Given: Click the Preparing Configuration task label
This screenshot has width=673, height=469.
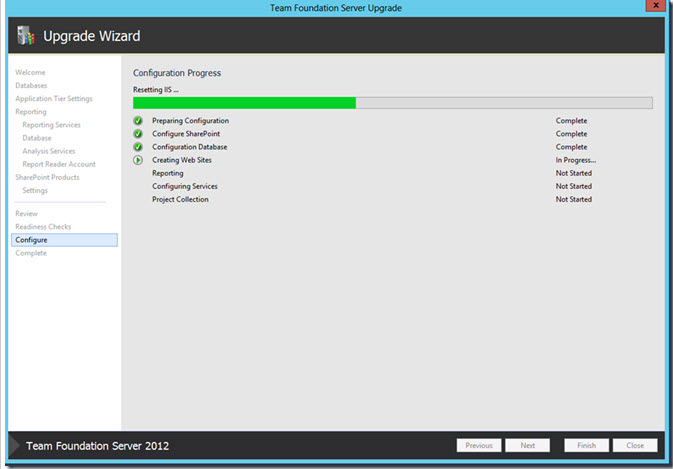Looking at the screenshot, I should click(191, 121).
